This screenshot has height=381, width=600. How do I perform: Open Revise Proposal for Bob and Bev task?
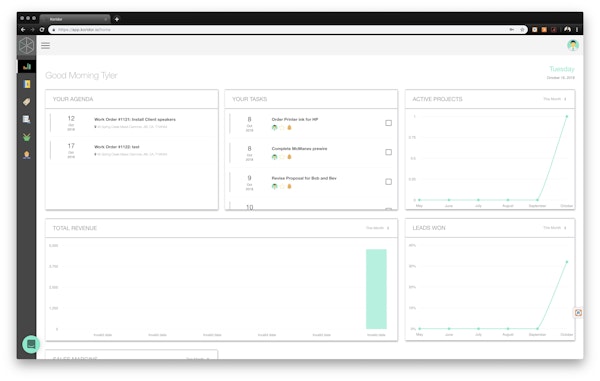click(304, 178)
